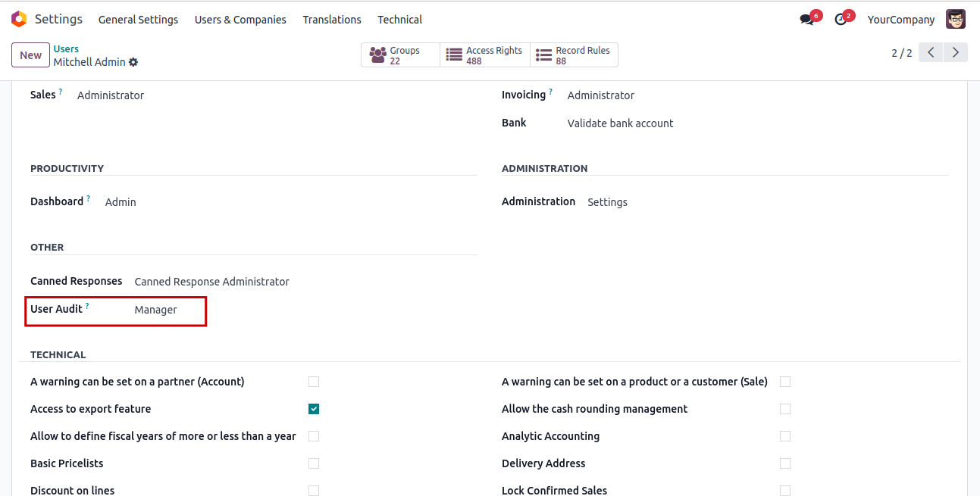
Task: Click the Mitchell Admin gear actions icon
Action: coord(133,62)
